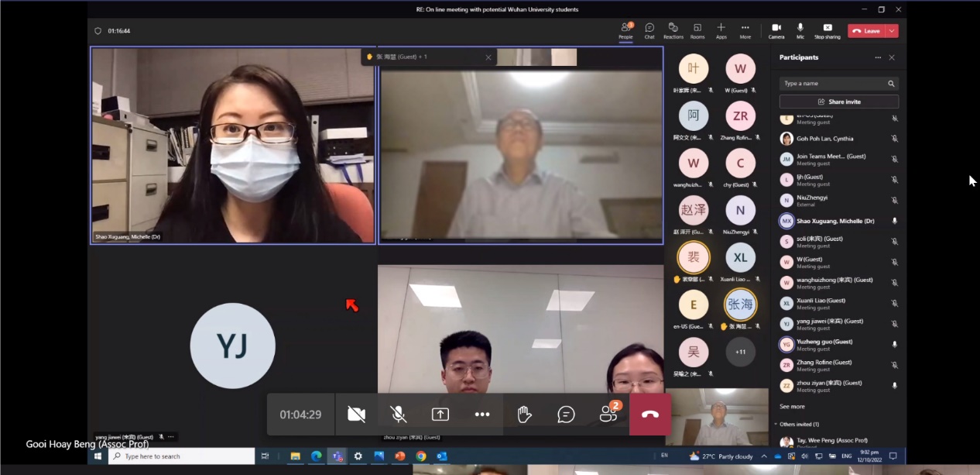
Task: Click Stop sharing in the top toolbar
Action: coord(827,30)
